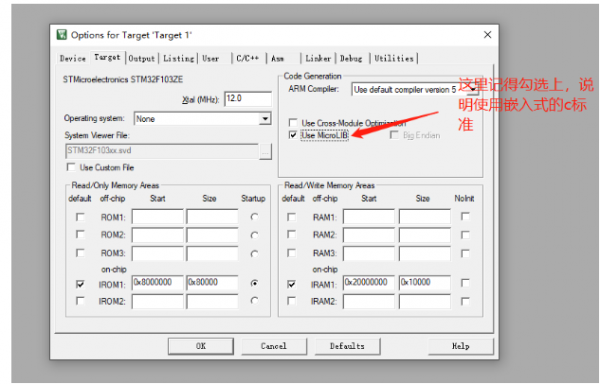
Task: Switch to the Debug tab
Action: pyautogui.click(x=351, y=59)
